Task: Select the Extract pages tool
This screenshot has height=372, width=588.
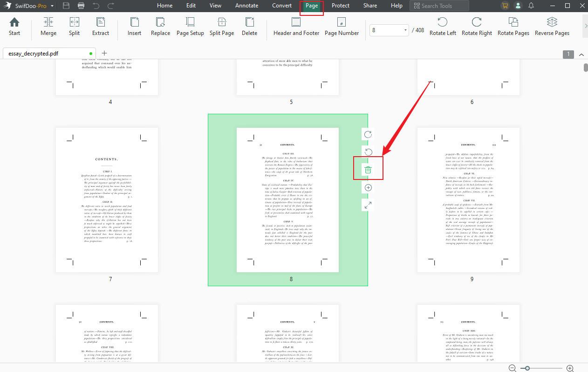Action: pos(100,27)
